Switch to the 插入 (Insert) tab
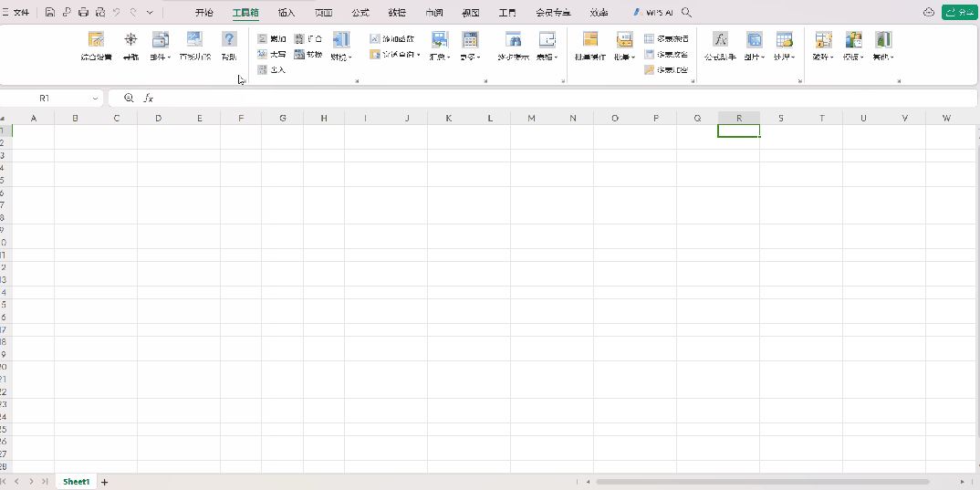 click(287, 13)
